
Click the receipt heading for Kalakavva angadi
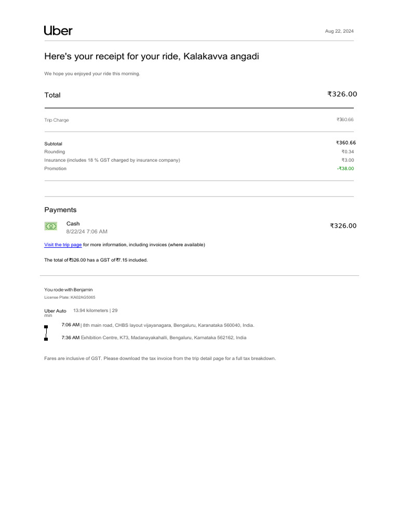[151, 56]
